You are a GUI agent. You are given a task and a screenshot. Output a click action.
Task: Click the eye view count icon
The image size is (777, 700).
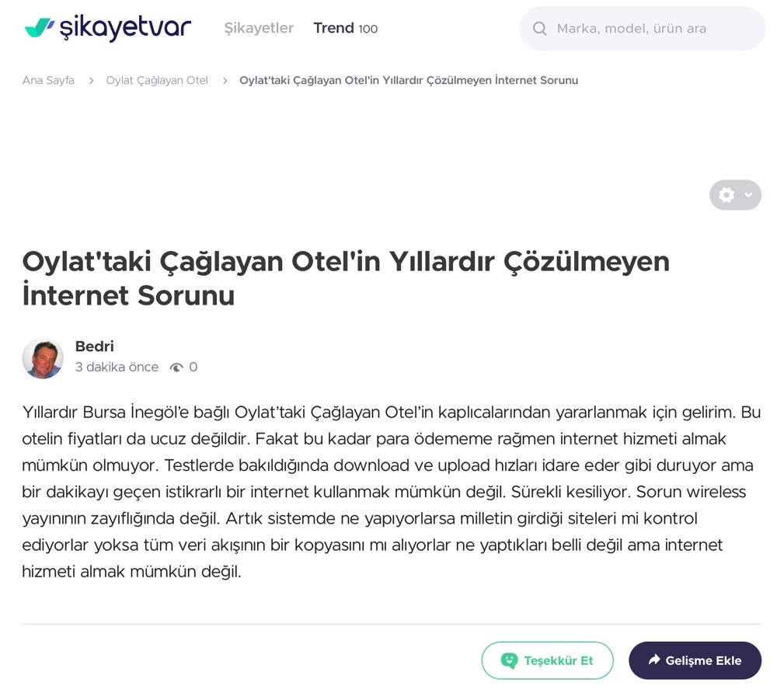pos(176,367)
